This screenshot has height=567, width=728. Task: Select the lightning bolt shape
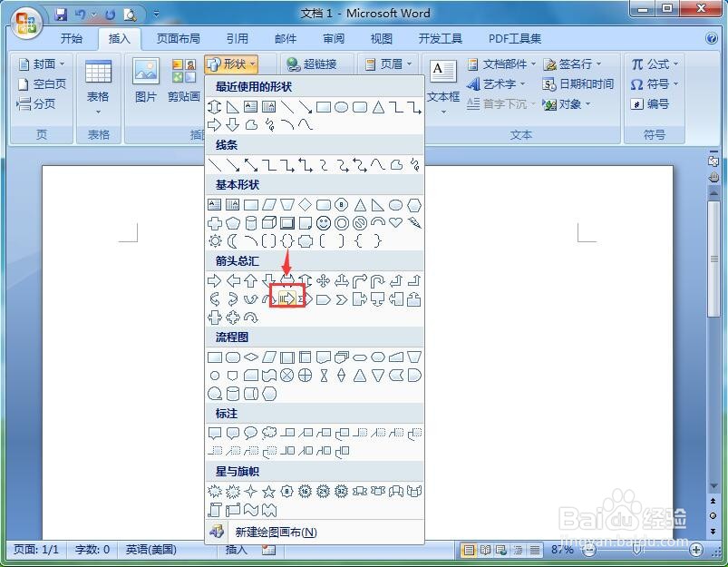point(414,222)
